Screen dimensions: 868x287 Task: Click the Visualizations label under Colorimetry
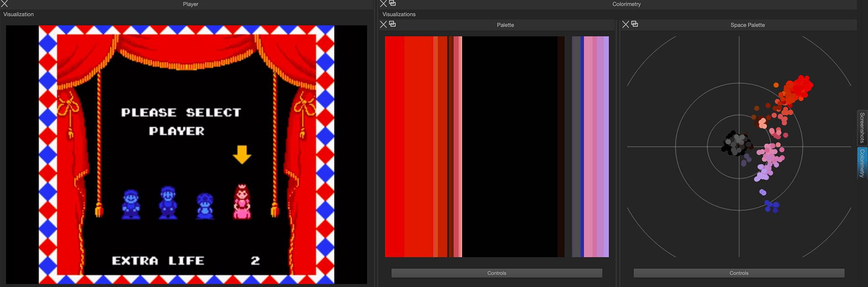tap(399, 14)
